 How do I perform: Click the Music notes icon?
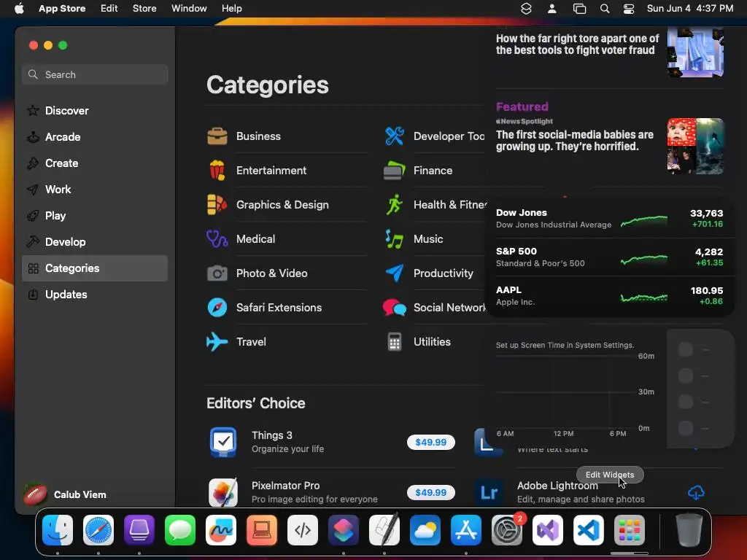pos(395,239)
